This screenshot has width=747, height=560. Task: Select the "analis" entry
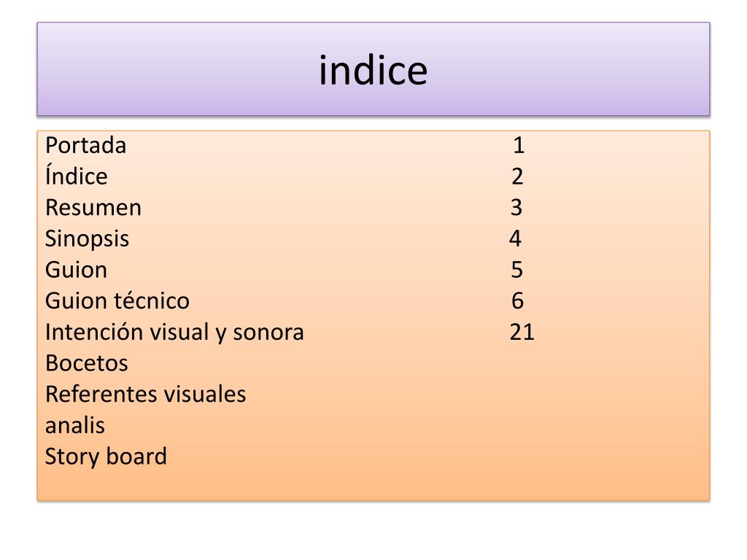pos(74,426)
